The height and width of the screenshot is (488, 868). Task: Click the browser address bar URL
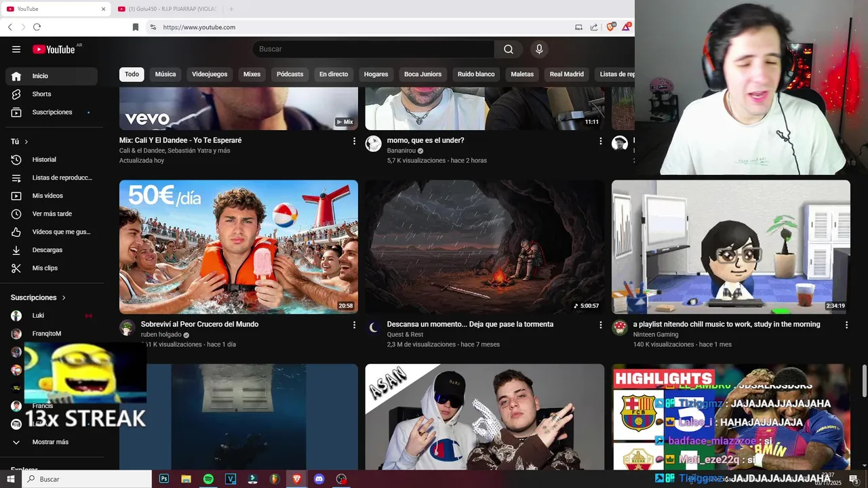coord(199,27)
